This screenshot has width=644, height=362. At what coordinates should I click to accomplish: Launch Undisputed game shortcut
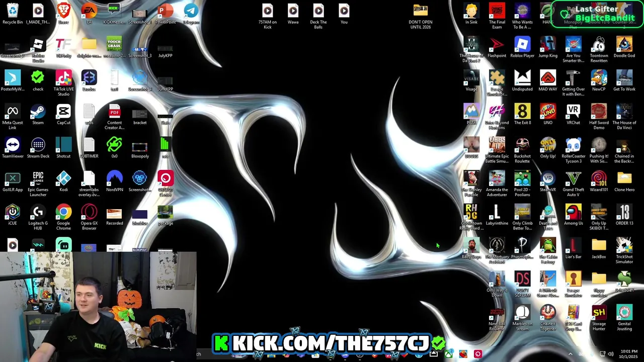tap(522, 81)
